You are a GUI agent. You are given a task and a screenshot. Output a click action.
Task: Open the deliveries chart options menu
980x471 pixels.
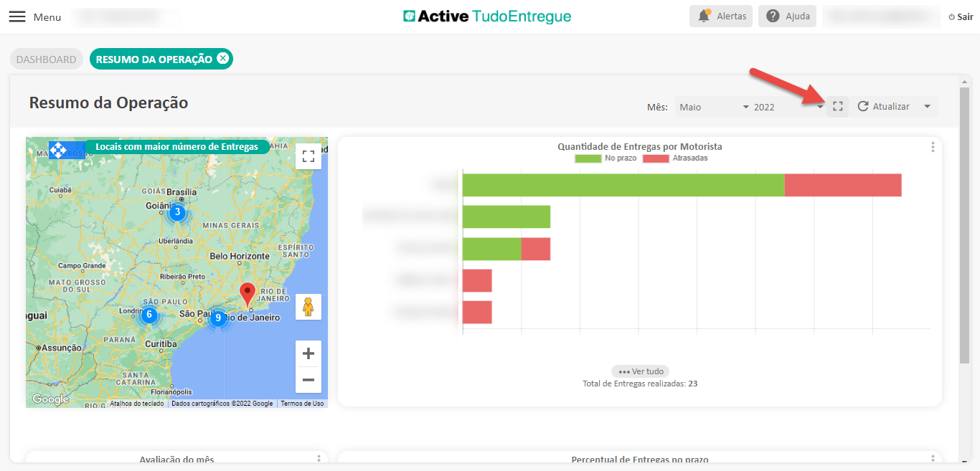(x=933, y=147)
